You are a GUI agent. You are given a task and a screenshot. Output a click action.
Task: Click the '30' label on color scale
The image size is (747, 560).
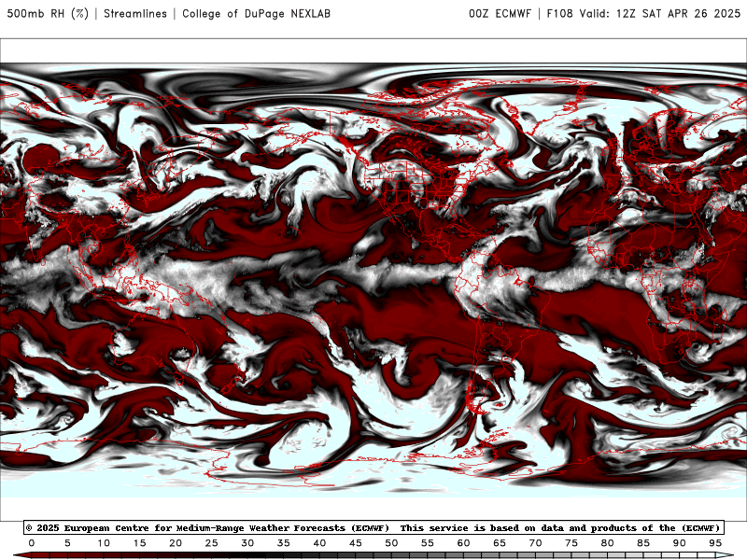click(x=247, y=543)
